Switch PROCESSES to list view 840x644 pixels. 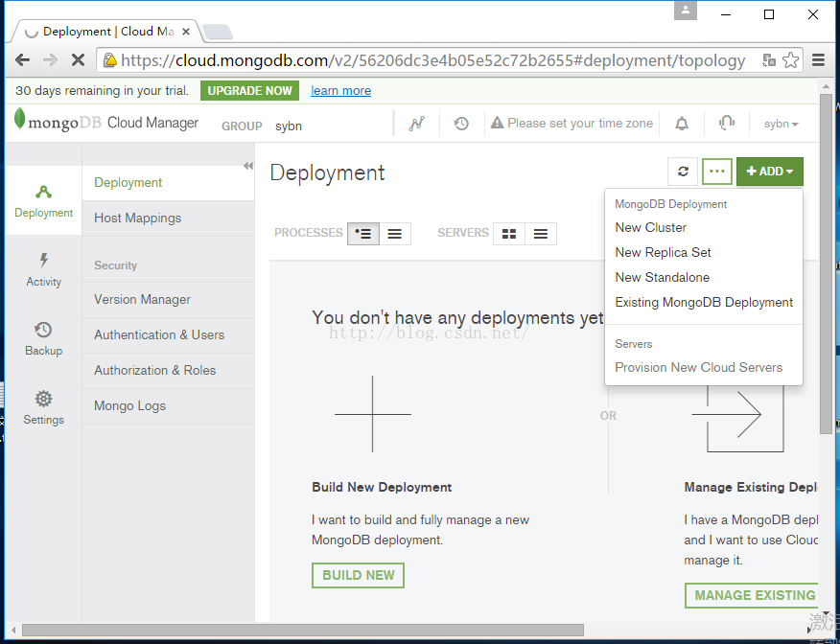click(395, 234)
